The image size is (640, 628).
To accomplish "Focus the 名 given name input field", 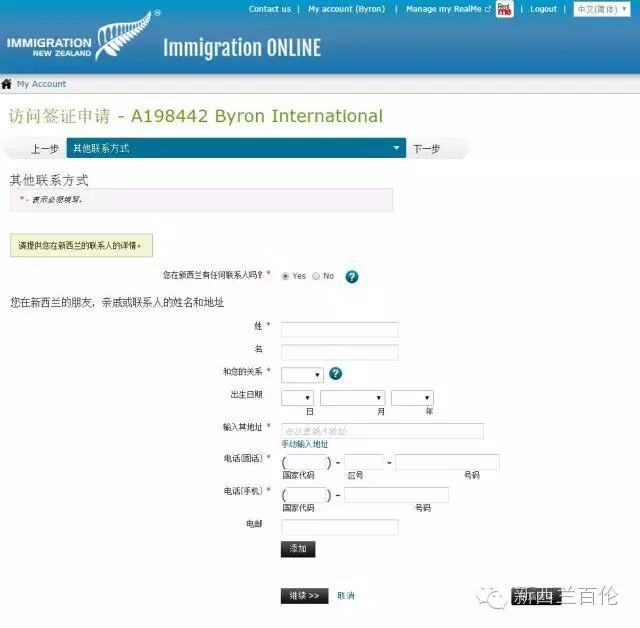I will click(x=340, y=352).
